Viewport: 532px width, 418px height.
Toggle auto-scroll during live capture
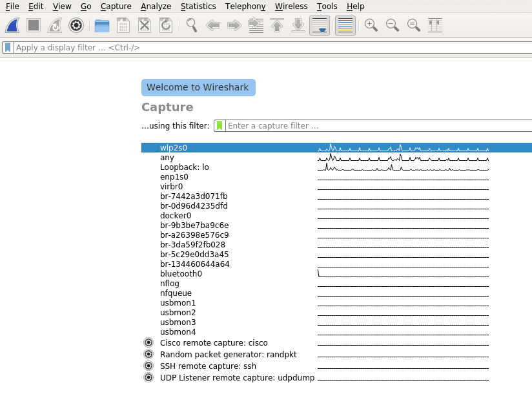320,25
